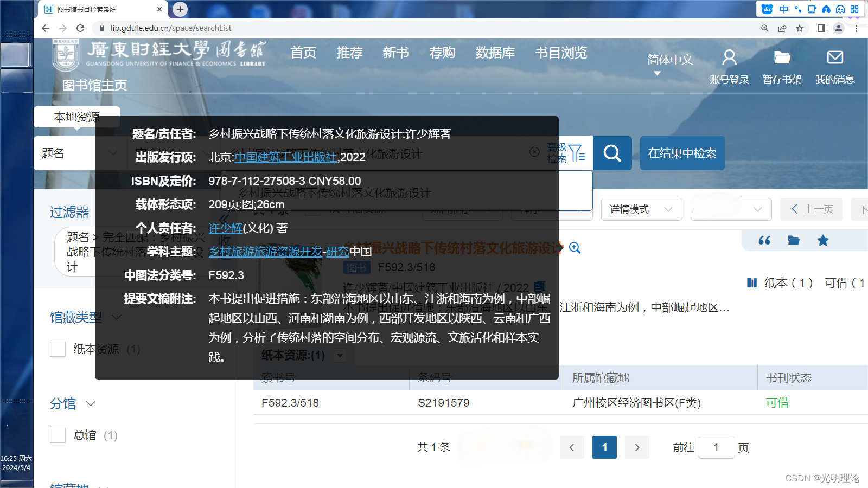Click barcode S2191579 in table
The height and width of the screenshot is (488, 868).
coord(444,403)
